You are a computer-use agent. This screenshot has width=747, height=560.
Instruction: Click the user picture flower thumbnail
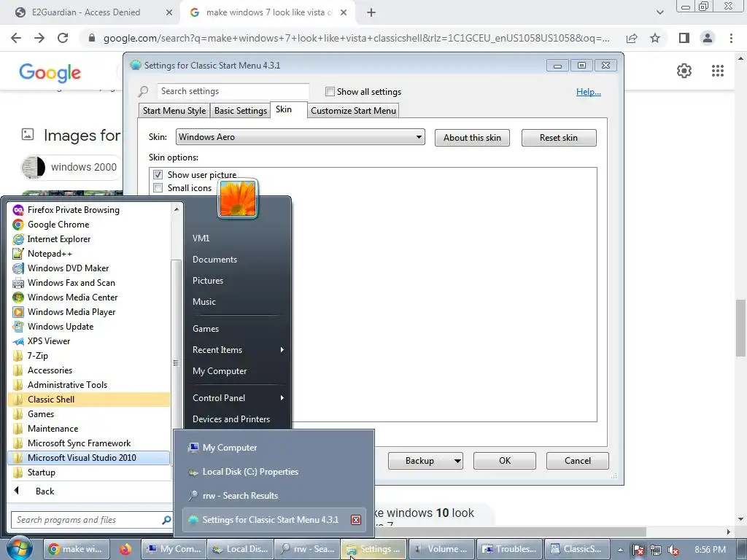point(238,198)
